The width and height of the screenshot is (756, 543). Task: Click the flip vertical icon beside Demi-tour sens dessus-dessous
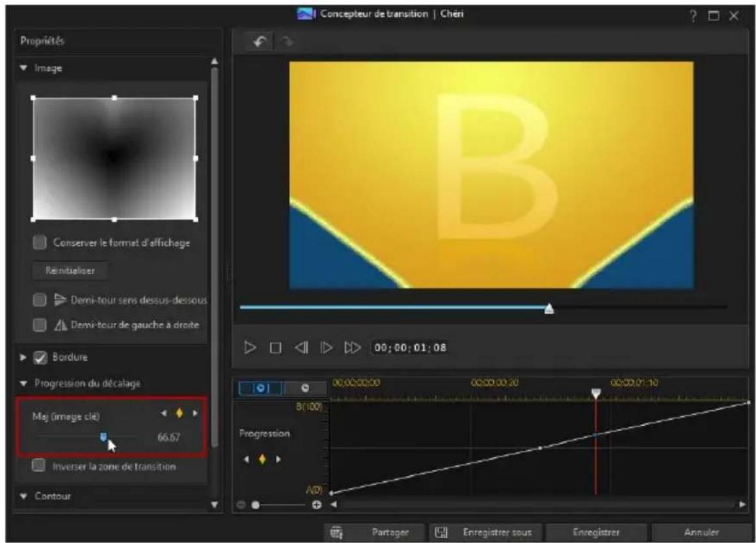pyautogui.click(x=61, y=299)
